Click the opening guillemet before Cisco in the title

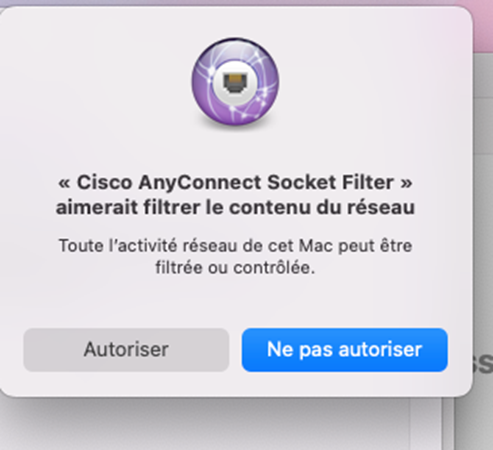64,183
